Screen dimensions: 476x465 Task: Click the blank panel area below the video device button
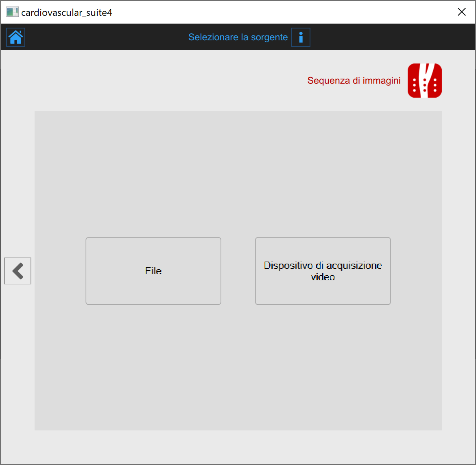[323, 366]
